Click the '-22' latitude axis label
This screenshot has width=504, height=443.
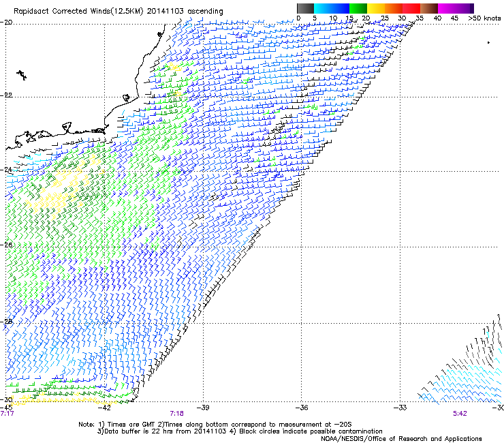point(6,95)
